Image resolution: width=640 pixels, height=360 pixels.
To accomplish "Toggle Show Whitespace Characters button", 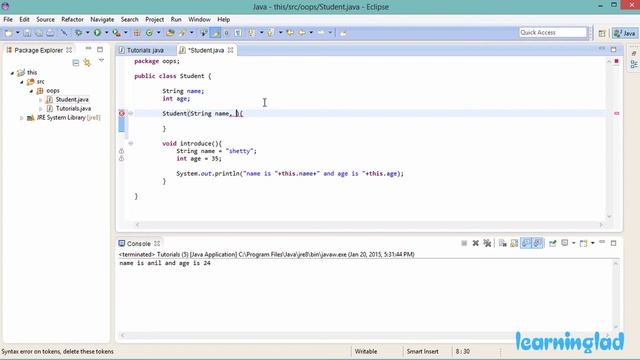I will tap(238, 33).
